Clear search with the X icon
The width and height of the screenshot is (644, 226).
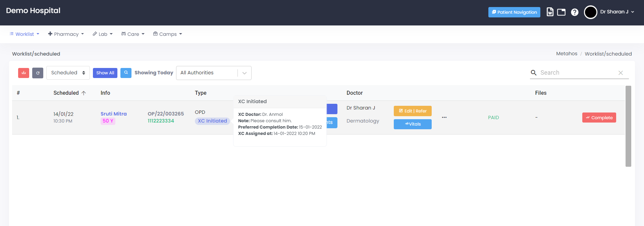(x=621, y=73)
